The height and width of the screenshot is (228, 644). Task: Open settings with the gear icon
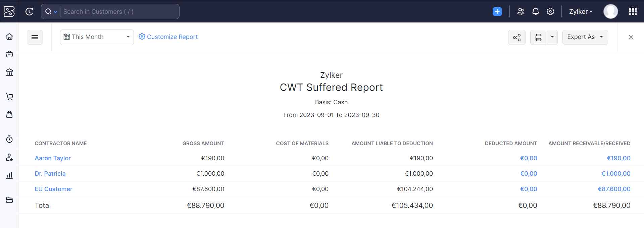[x=550, y=11]
